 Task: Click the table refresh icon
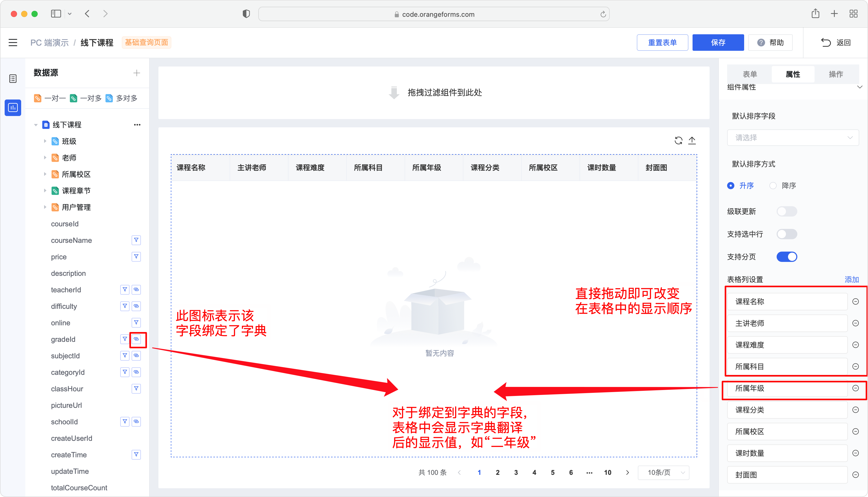[x=678, y=141]
